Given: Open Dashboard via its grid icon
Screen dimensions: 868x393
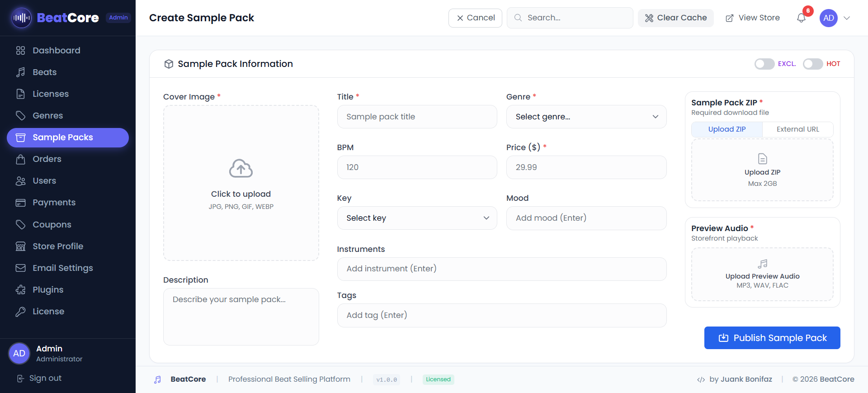Looking at the screenshot, I should click(x=20, y=50).
